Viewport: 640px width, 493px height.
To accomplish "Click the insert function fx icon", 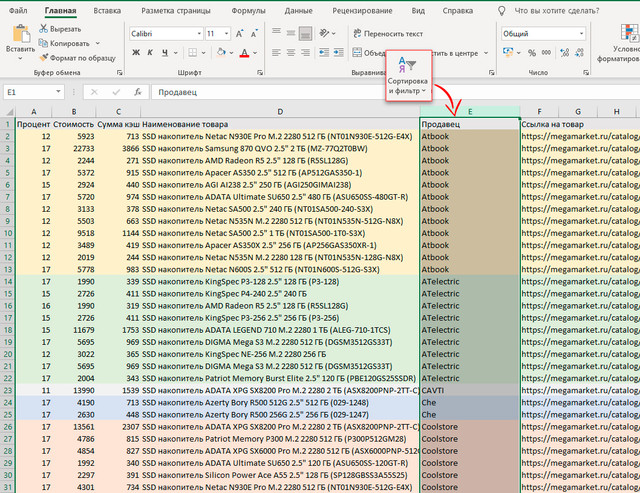I will (x=138, y=92).
